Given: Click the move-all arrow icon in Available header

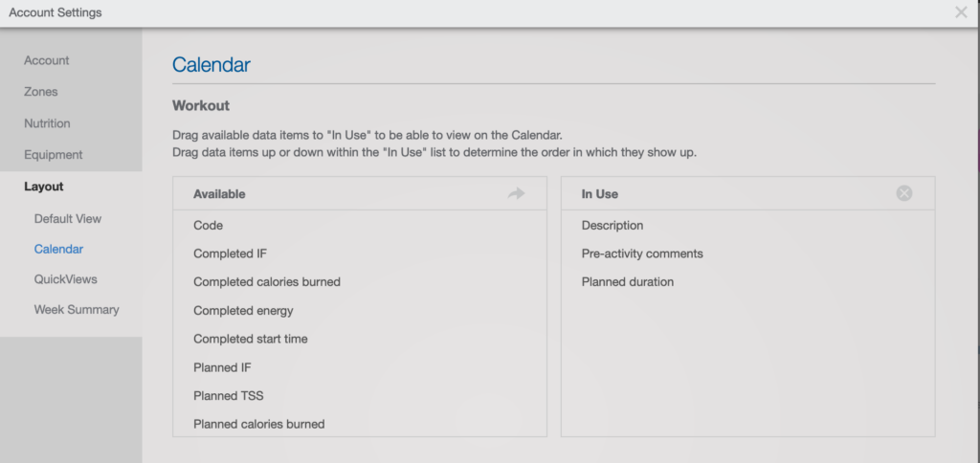Looking at the screenshot, I should 516,193.
